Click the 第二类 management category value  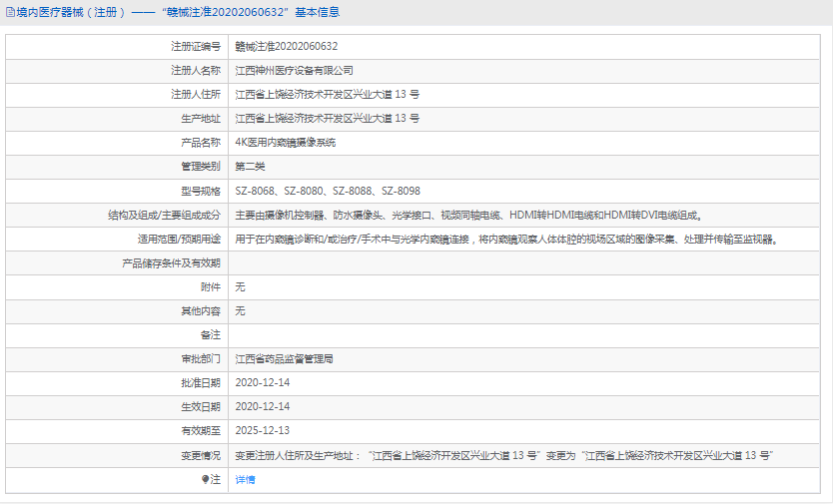click(250, 167)
